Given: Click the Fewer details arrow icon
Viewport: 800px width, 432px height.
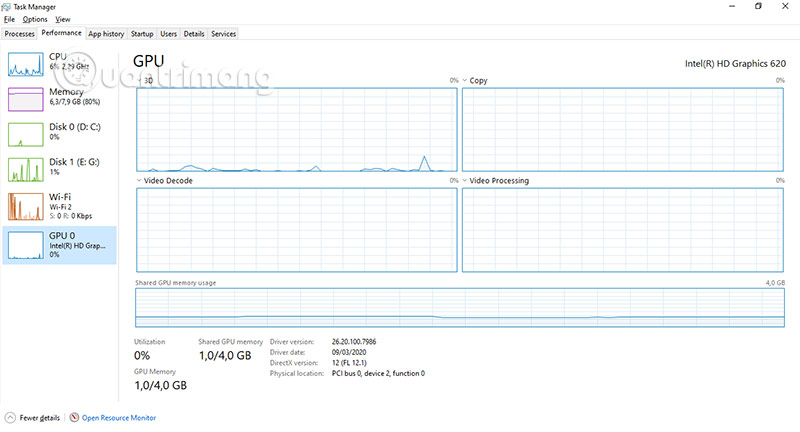Looking at the screenshot, I should [10, 418].
